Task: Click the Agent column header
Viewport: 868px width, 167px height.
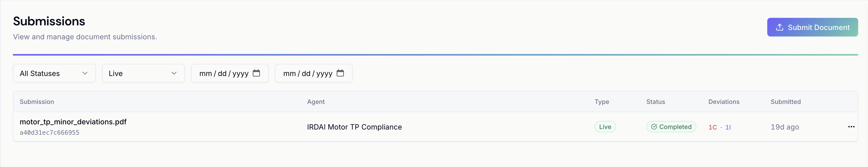Action: 316,102
